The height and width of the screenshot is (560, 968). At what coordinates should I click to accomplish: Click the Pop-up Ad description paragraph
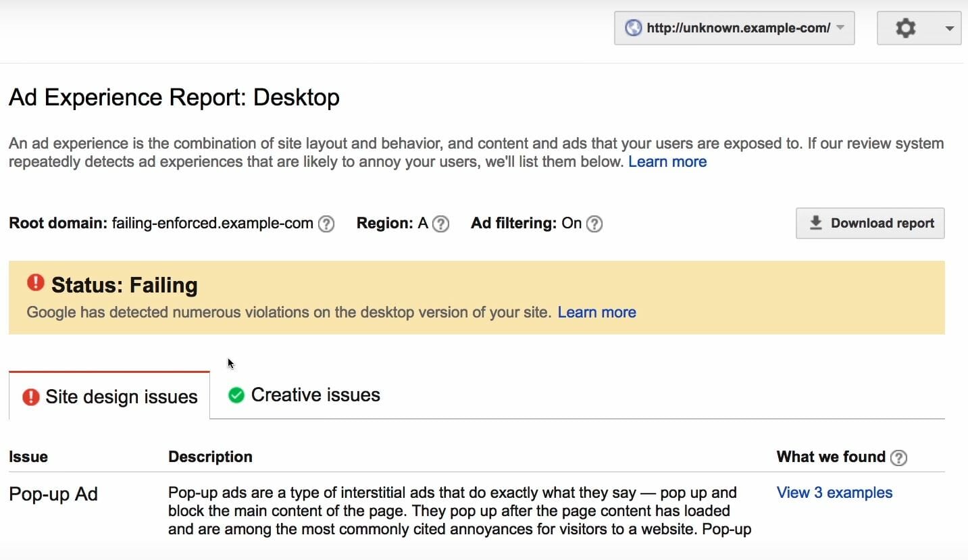[x=459, y=511]
